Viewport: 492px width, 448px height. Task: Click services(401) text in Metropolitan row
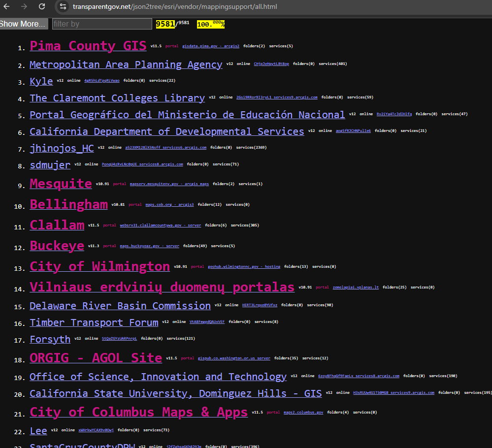pos(333,64)
